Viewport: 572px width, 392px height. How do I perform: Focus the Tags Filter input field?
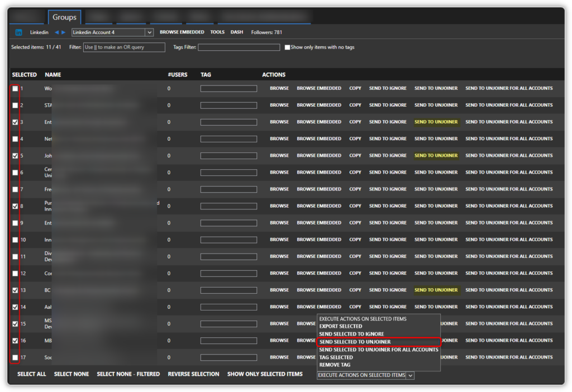coord(239,47)
